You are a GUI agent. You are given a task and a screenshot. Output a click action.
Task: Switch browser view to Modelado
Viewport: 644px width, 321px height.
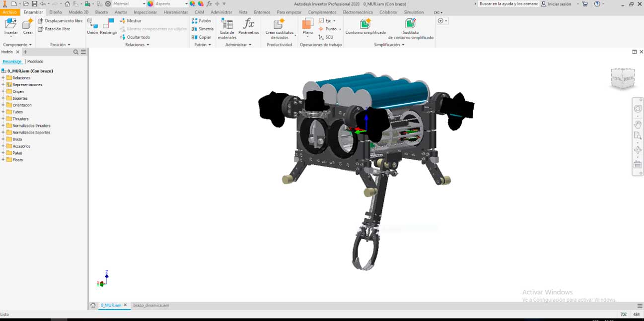[x=35, y=62]
